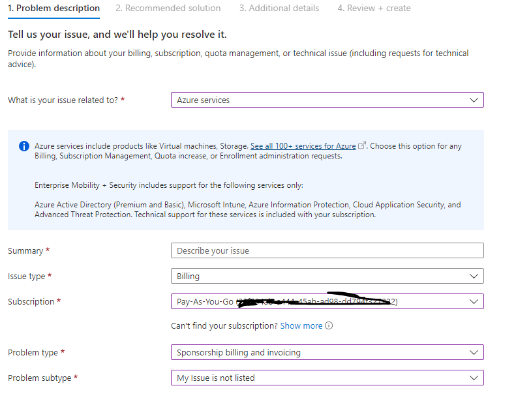Screen dimensions: 516x420
Task: Select the Review + create tab
Action: point(374,8)
